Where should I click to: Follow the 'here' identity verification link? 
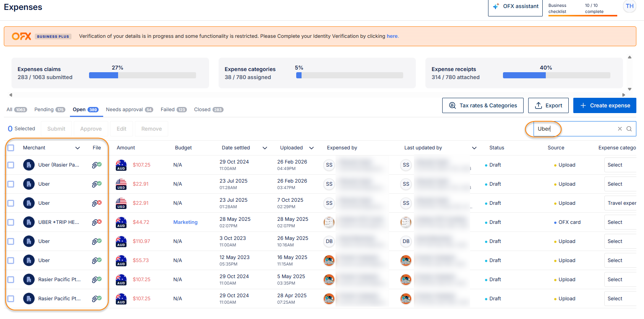pos(392,36)
